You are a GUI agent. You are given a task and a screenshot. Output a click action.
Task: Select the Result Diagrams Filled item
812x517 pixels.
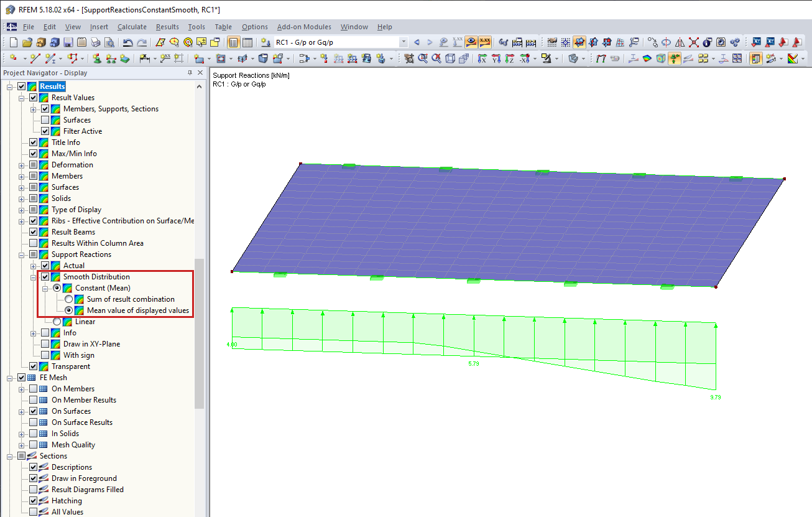pos(88,490)
